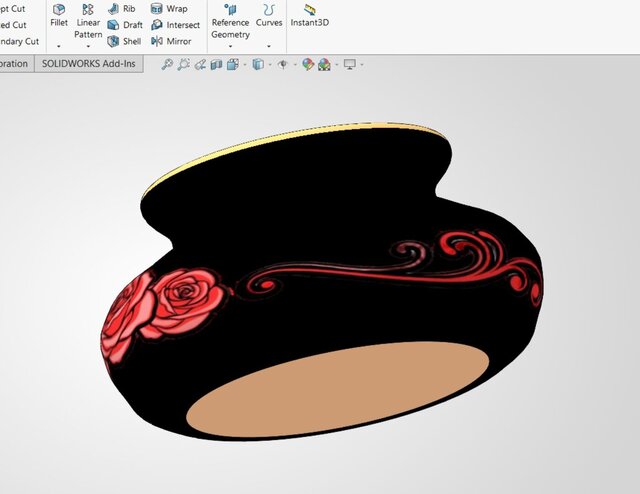This screenshot has height=494, width=640.
Task: Use the Mirror feature
Action: 170,41
